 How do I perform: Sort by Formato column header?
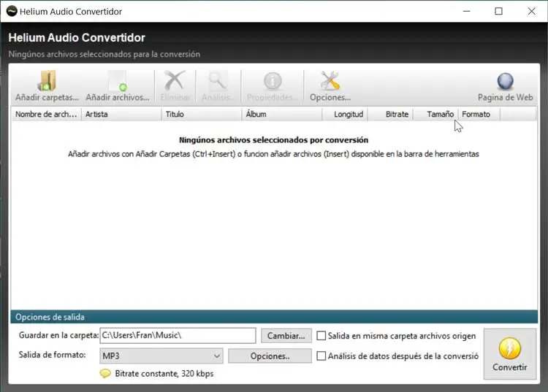479,114
